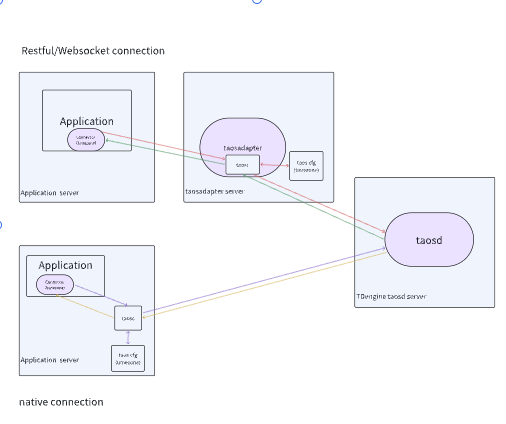This screenshot has height=424, width=506.
Task: Select the taos cfg box below the native taosc
Action: tap(128, 358)
